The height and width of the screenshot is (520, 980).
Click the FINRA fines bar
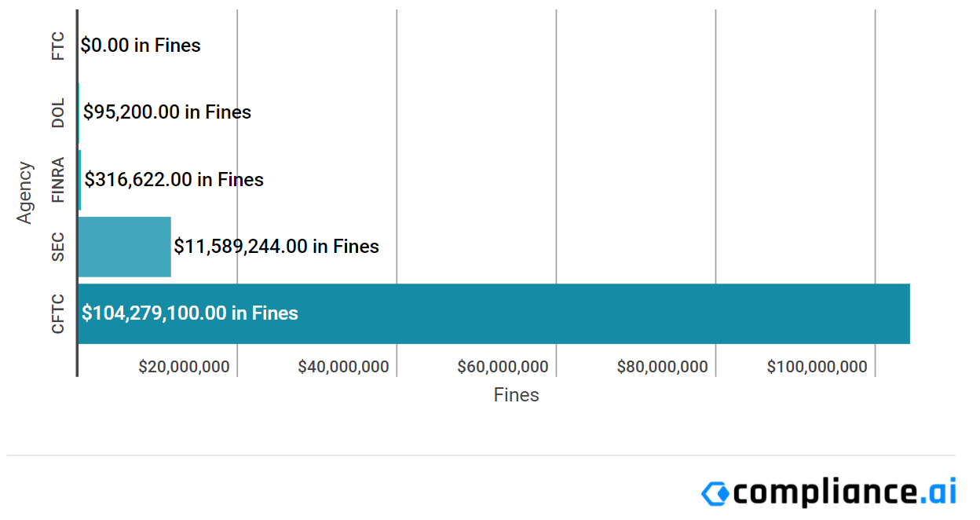79,180
